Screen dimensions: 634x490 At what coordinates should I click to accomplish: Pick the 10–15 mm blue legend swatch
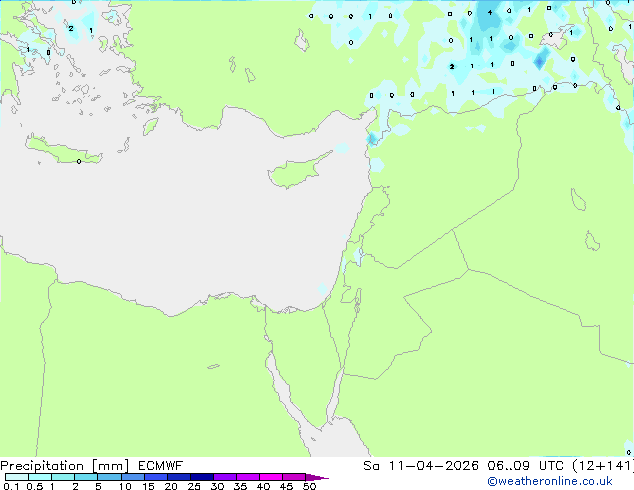coord(133,477)
